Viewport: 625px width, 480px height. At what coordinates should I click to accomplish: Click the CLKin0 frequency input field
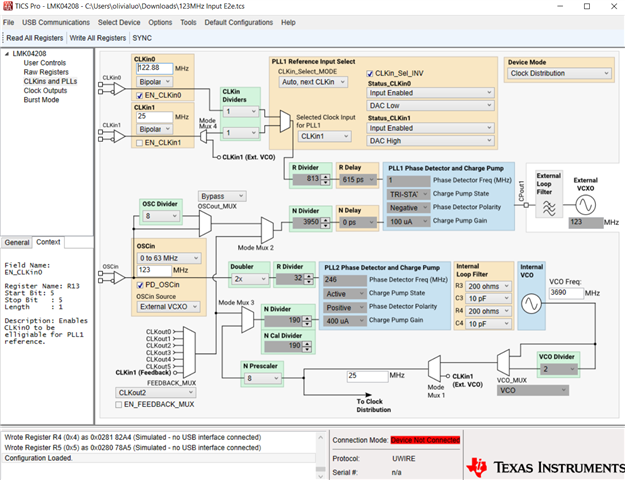pyautogui.click(x=155, y=68)
